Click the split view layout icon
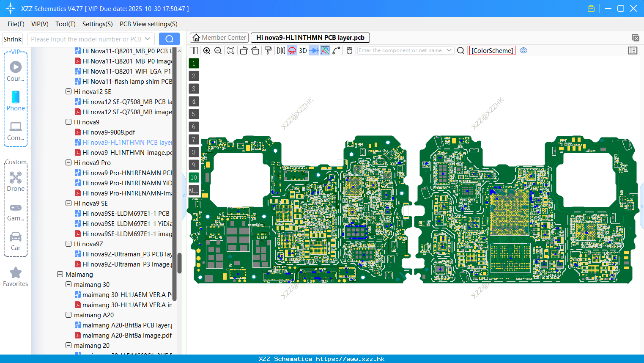This screenshot has width=644, height=363. [x=194, y=50]
